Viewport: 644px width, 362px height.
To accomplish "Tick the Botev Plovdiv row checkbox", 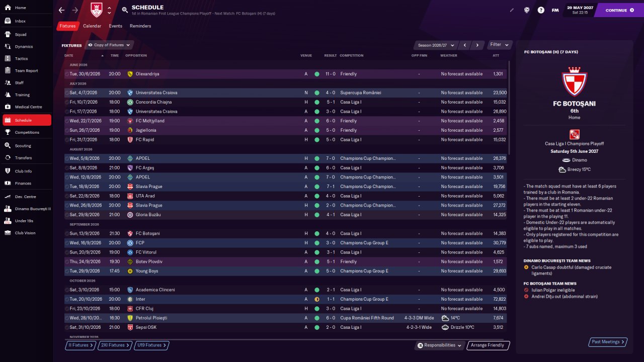I will (67, 261).
